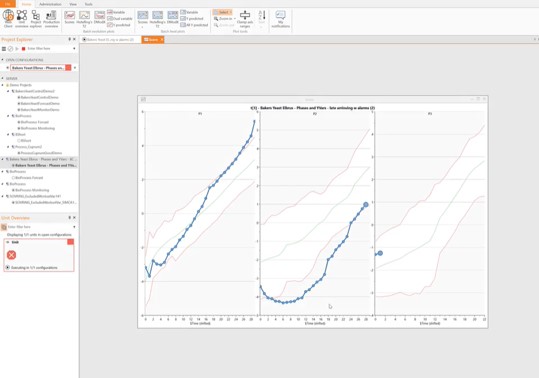Pin the Unit Overview panel
The height and width of the screenshot is (378, 539).
click(69, 218)
